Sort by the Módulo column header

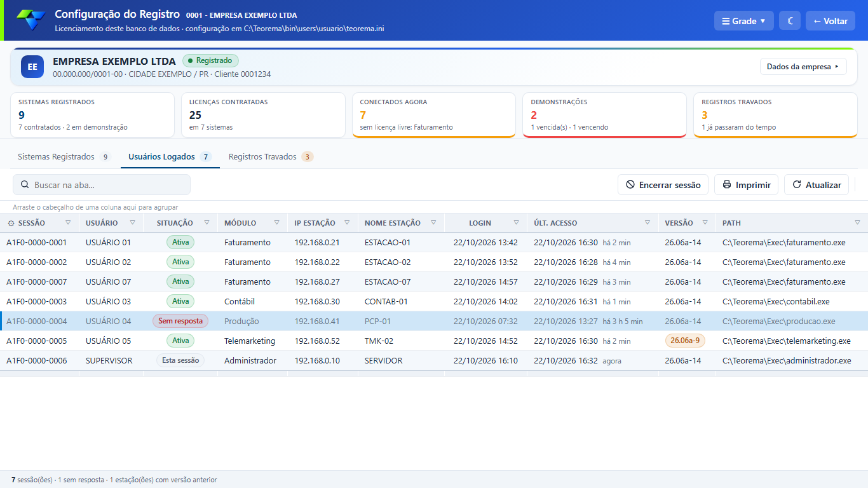(240, 223)
